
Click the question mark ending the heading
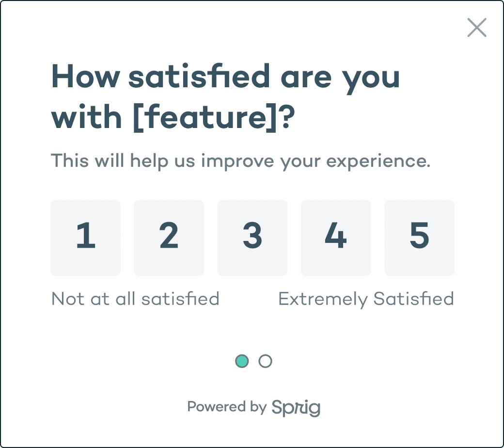[x=287, y=116]
